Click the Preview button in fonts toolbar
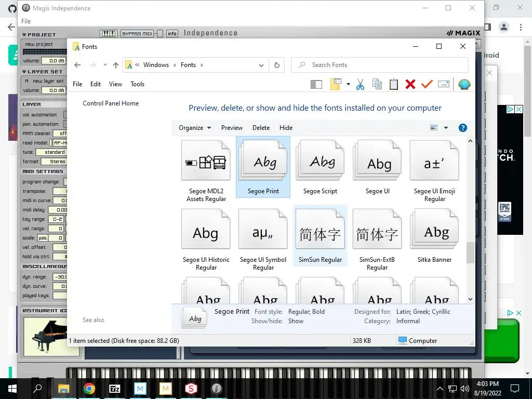This screenshot has height=399, width=532. click(232, 128)
